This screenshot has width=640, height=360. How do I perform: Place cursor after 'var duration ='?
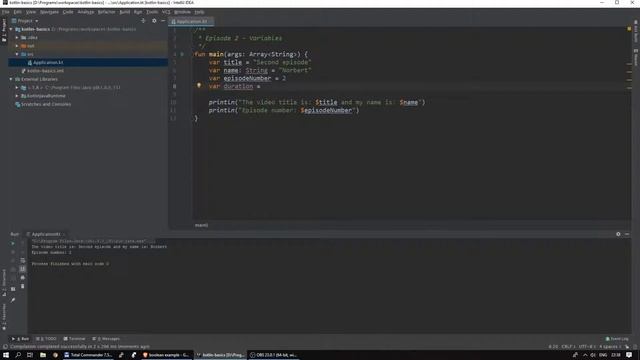click(261, 86)
